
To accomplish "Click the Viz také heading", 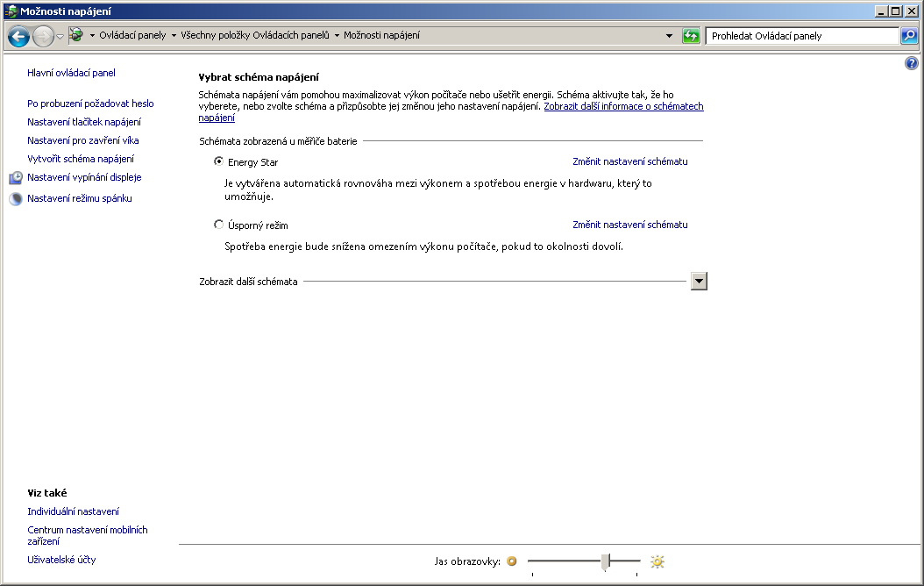I will pyautogui.click(x=47, y=493).
